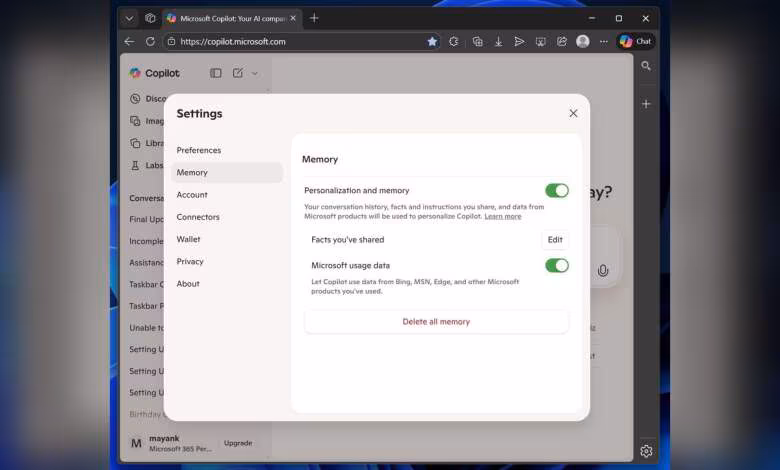Toggle Personalization and memory switch
Screen dimensions: 780x470
pyautogui.click(x=557, y=190)
